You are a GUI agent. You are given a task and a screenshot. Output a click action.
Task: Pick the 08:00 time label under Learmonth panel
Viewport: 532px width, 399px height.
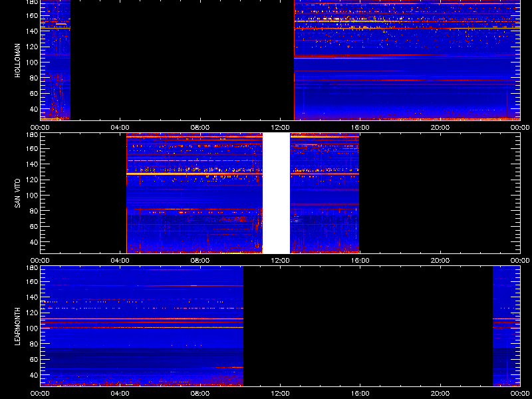(x=200, y=394)
